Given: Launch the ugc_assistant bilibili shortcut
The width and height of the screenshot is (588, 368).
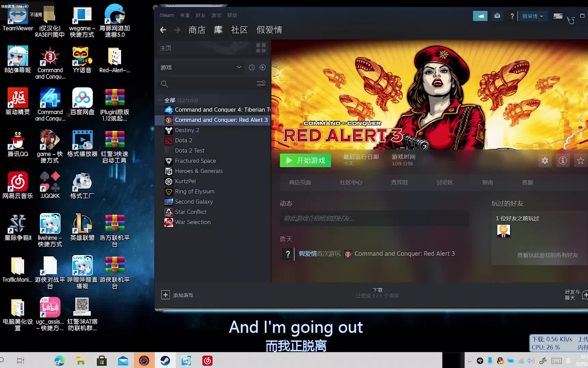Looking at the screenshot, I should [50, 315].
